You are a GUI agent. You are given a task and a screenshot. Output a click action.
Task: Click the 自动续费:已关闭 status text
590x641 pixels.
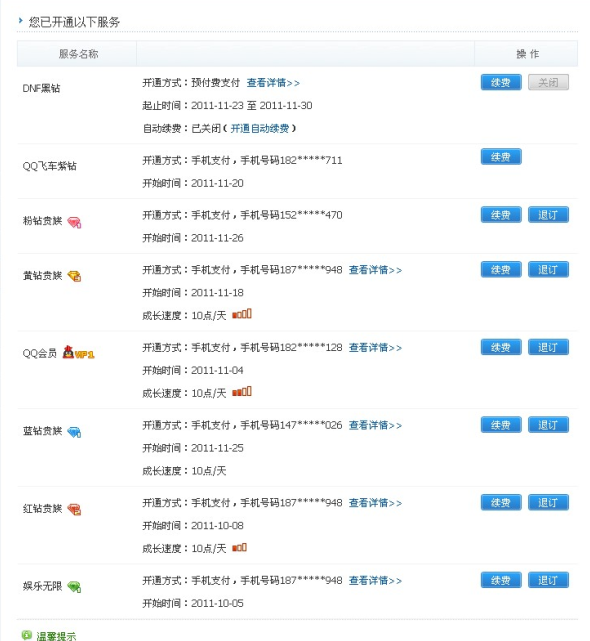[x=182, y=129]
